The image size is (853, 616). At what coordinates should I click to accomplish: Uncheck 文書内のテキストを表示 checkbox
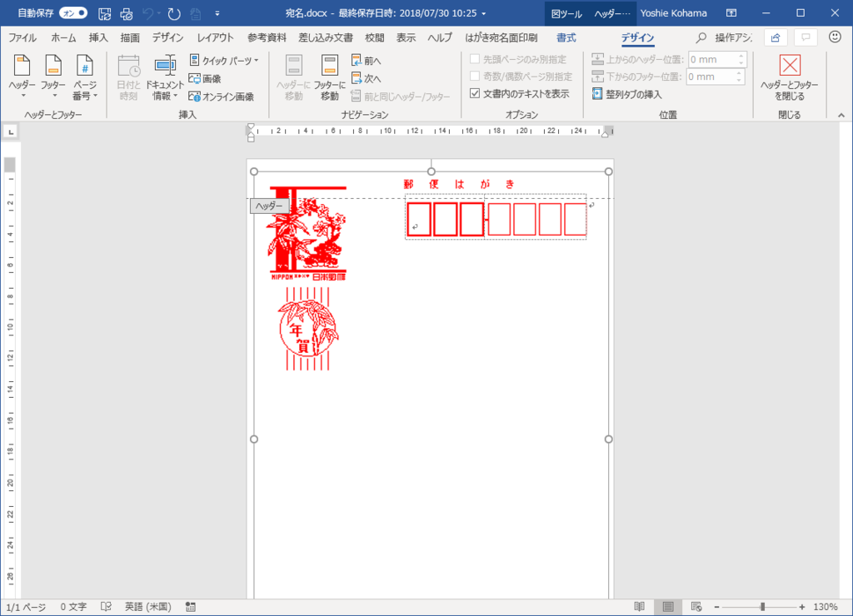[x=474, y=93]
